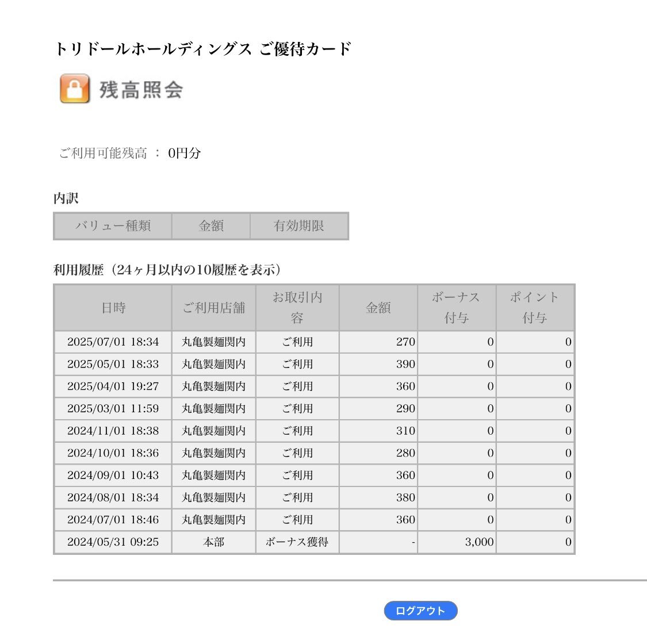Select date cell 2025/05/01 18:33

coord(113,365)
